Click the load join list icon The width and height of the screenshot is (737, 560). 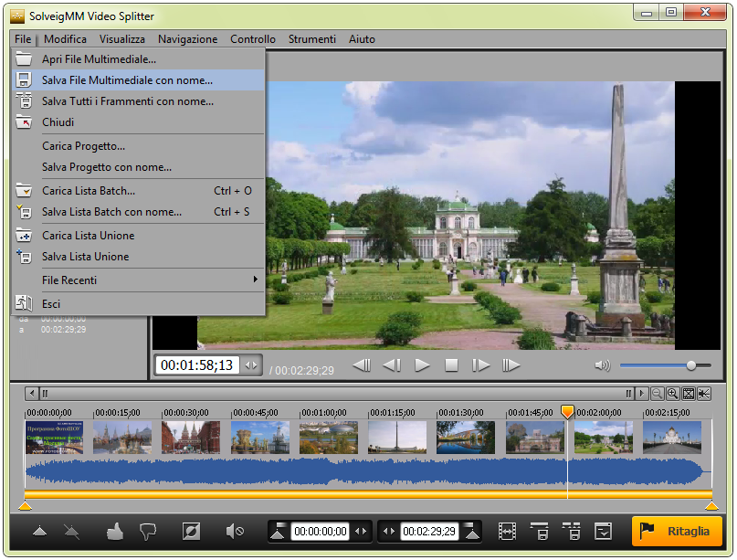point(24,235)
